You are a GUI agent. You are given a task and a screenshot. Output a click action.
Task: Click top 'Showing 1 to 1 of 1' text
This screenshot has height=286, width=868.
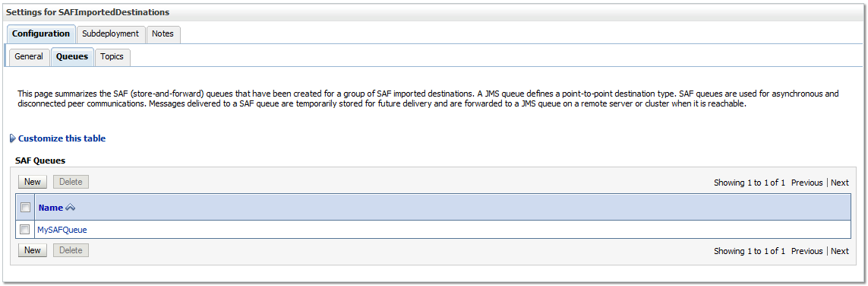click(x=750, y=183)
